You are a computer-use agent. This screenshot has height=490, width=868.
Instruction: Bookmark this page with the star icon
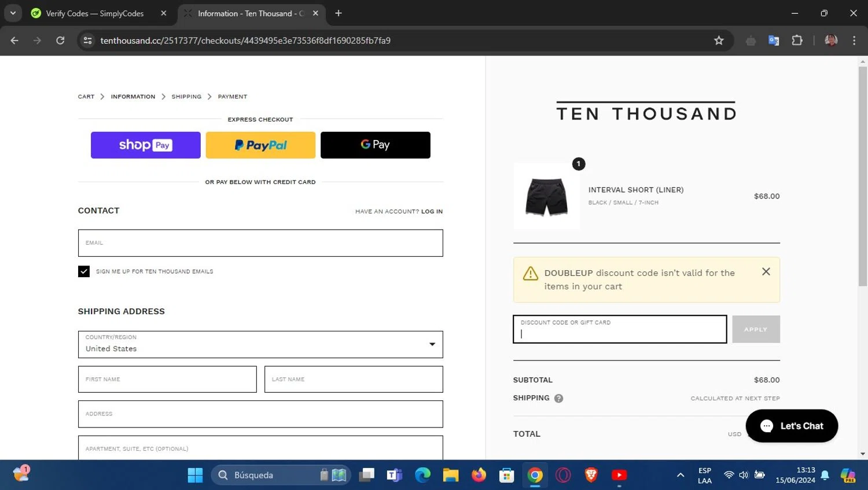coord(719,40)
